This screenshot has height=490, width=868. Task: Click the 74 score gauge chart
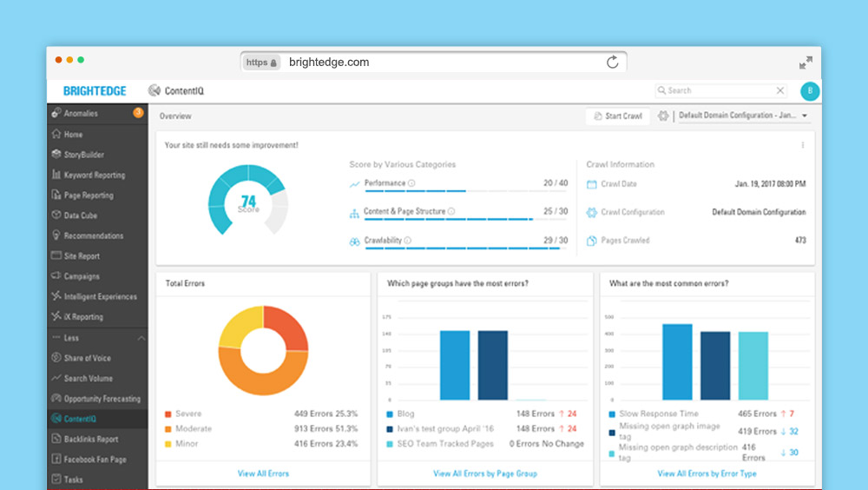click(x=248, y=200)
